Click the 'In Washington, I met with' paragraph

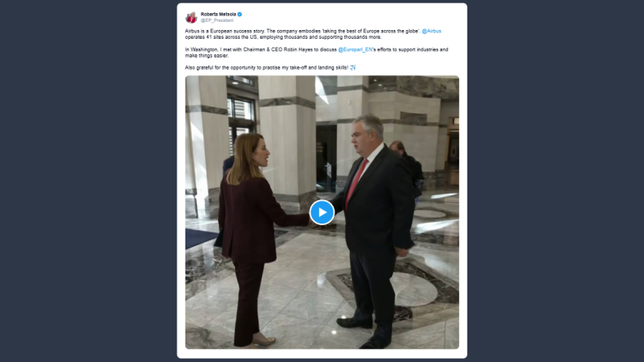(316, 52)
